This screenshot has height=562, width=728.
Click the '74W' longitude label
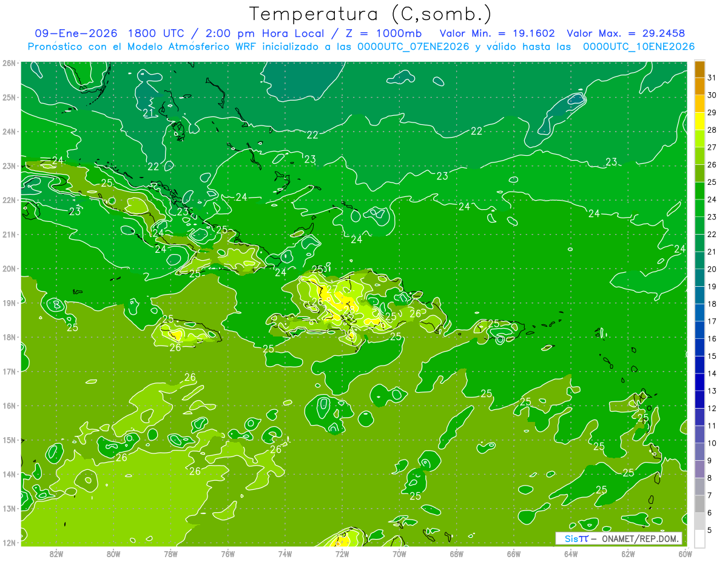[x=285, y=554]
